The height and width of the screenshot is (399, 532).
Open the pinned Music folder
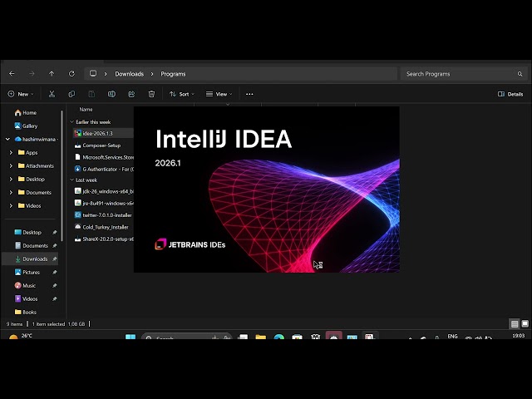tap(25, 286)
